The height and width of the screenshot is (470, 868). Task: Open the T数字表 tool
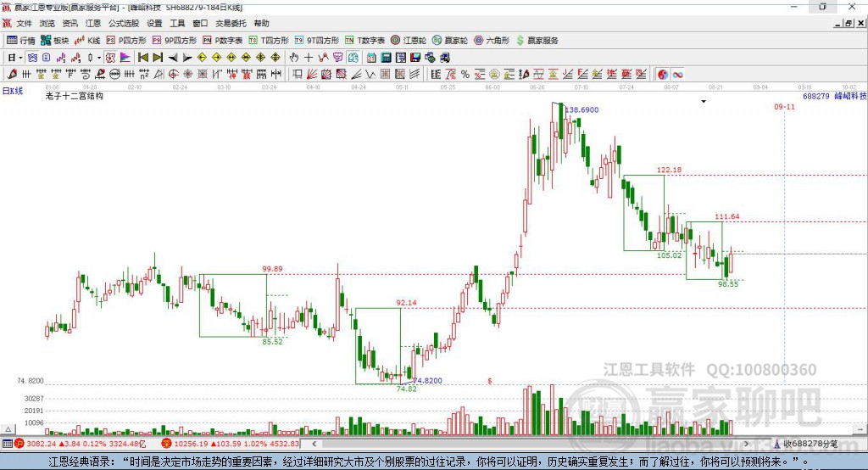[x=364, y=41]
